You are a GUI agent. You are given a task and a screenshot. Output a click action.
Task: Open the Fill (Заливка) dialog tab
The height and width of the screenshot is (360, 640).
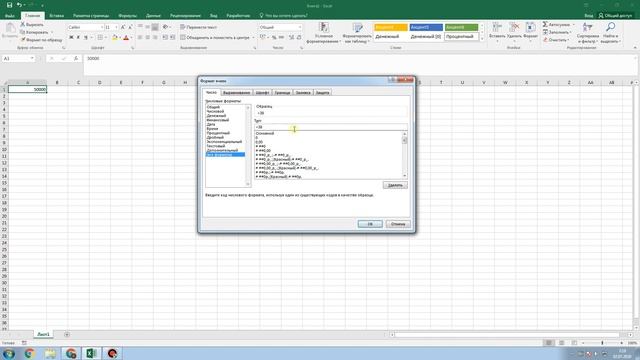pos(303,93)
